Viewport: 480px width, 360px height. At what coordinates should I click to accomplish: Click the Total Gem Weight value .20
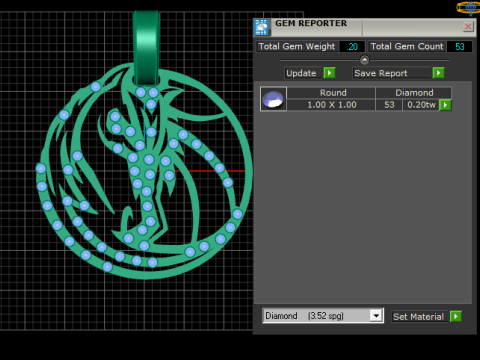click(x=352, y=47)
